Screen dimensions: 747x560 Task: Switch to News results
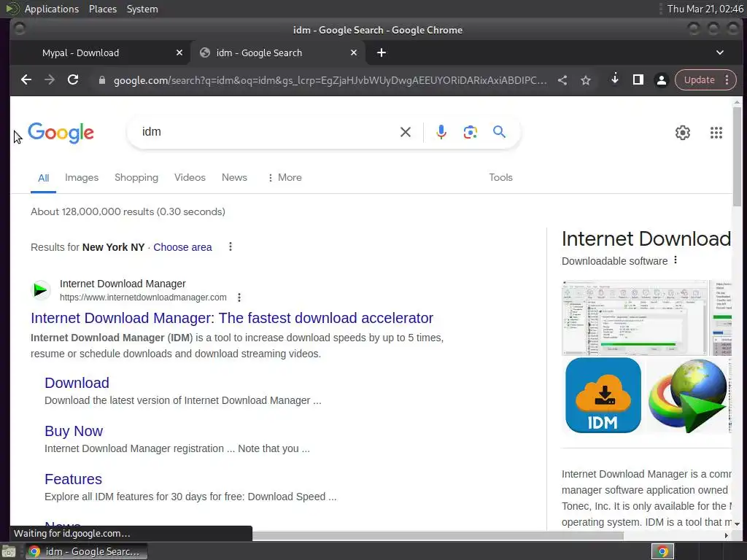pos(234,178)
